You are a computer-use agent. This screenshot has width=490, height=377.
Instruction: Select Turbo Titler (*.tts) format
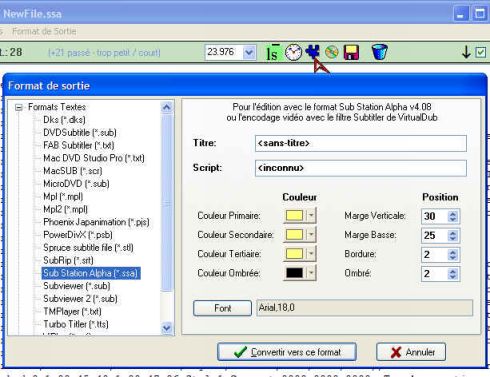point(76,324)
